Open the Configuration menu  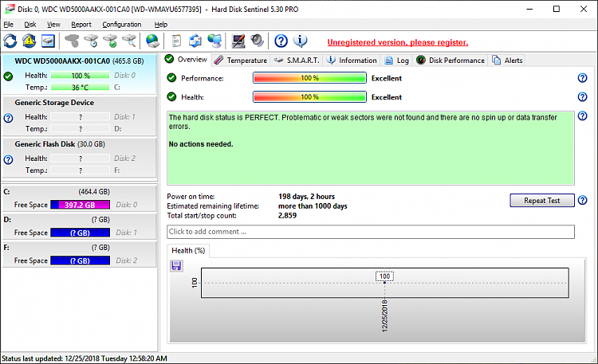tap(122, 25)
